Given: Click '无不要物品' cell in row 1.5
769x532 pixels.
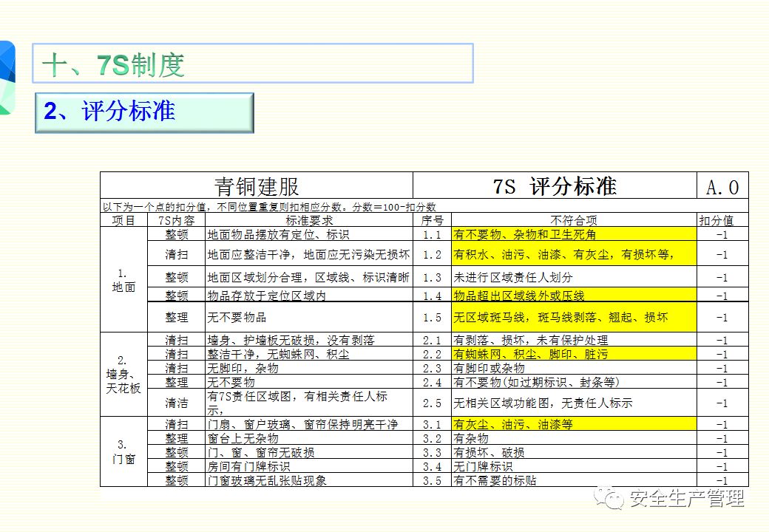Looking at the screenshot, I should tap(309, 318).
